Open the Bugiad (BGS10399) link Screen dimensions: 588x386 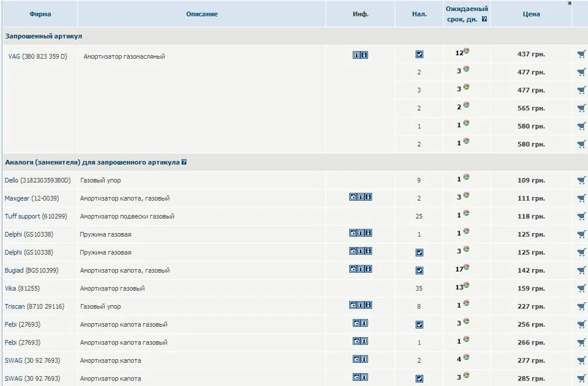[x=31, y=270]
